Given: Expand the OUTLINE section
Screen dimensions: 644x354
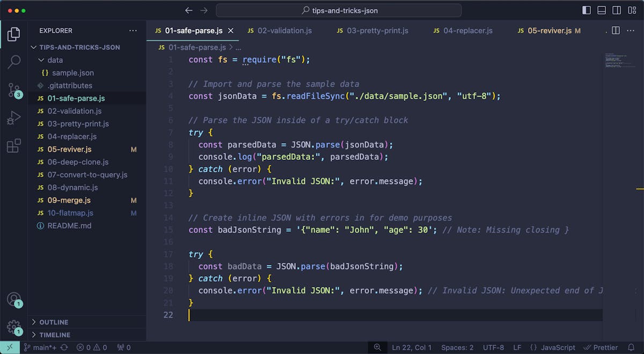Looking at the screenshot, I should click(54, 322).
